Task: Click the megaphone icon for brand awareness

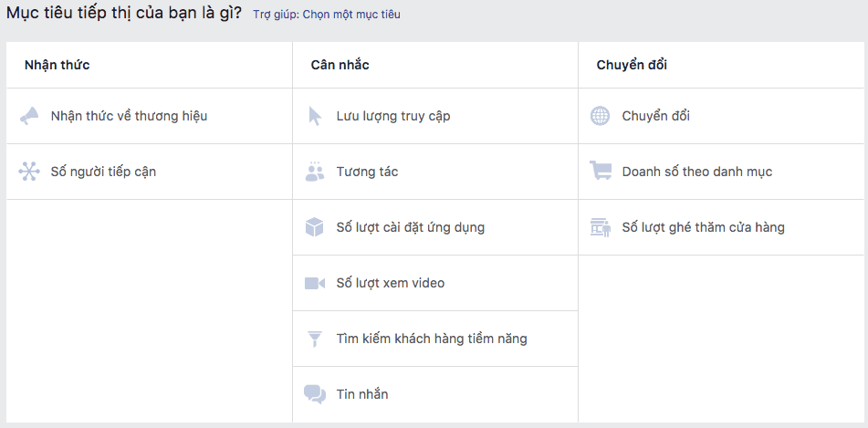Action: click(29, 116)
